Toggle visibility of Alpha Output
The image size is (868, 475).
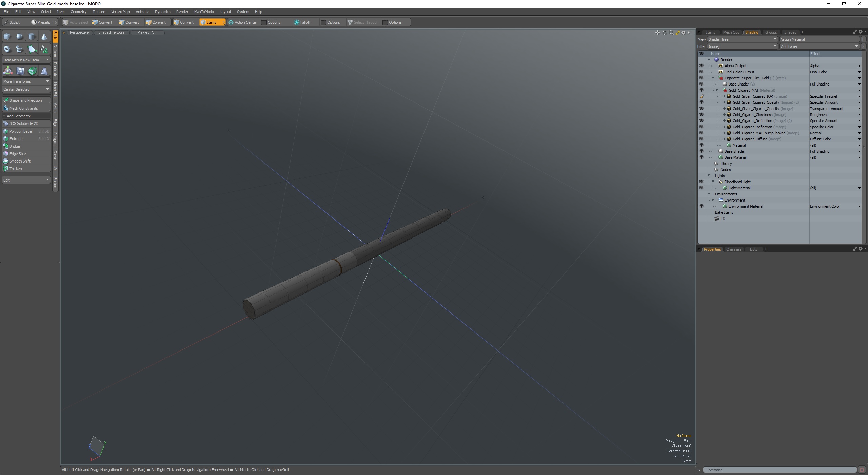click(701, 66)
